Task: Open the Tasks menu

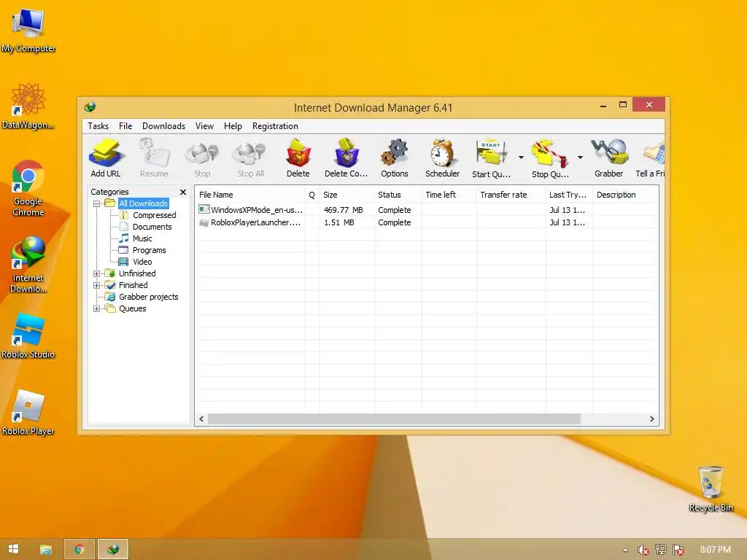Action: tap(98, 126)
